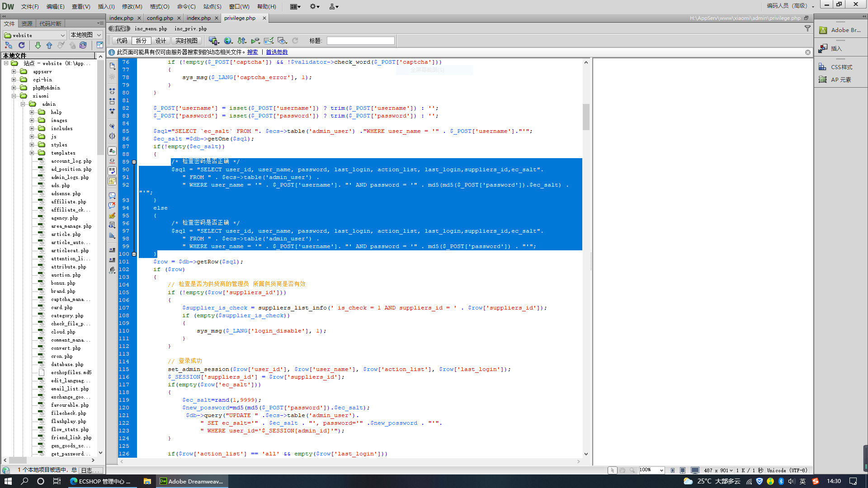The height and width of the screenshot is (488, 868).
Task: Click the Get files (green down arrow) icon
Action: click(x=38, y=45)
